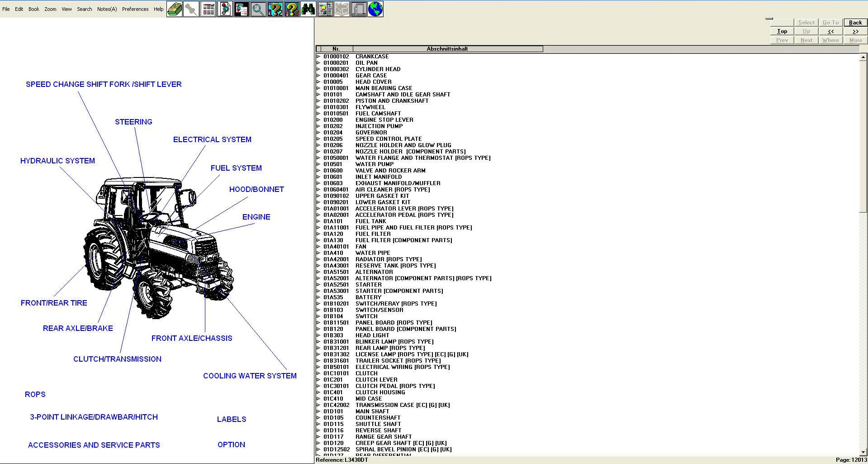Image resolution: width=868 pixels, height=464 pixels.
Task: Select the magnifier zoom tool
Action: click(258, 9)
